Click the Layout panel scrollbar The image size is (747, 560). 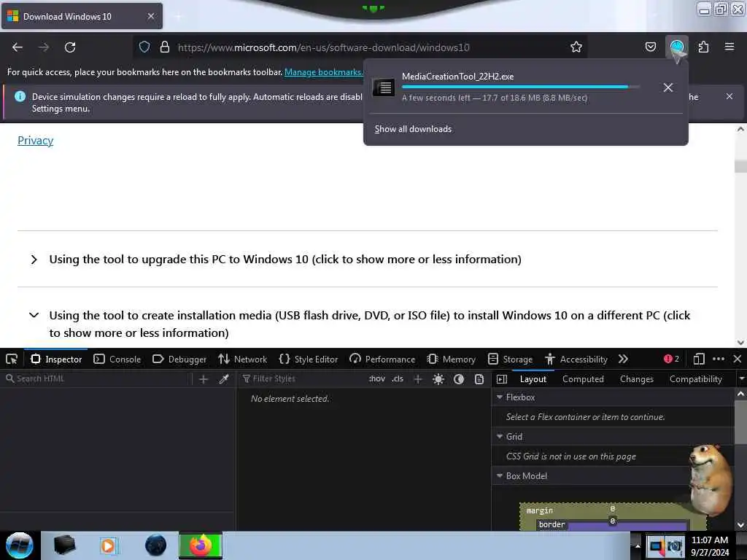pyautogui.click(x=740, y=422)
